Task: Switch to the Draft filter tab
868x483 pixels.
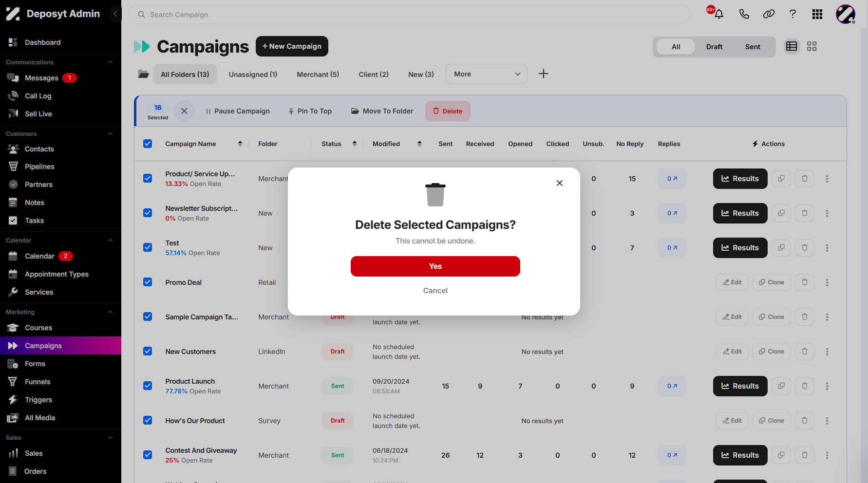Action: click(714, 47)
